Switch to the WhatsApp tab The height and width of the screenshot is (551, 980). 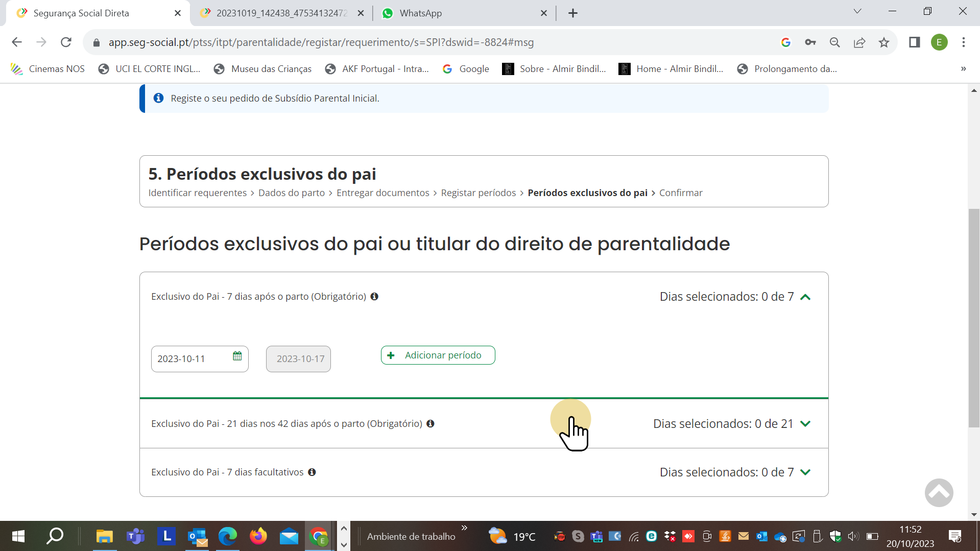[420, 13]
